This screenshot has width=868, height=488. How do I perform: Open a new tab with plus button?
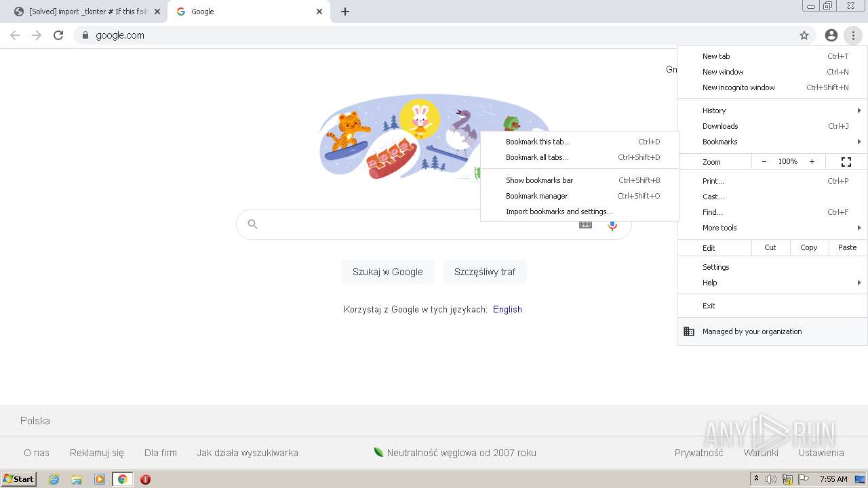pos(345,12)
